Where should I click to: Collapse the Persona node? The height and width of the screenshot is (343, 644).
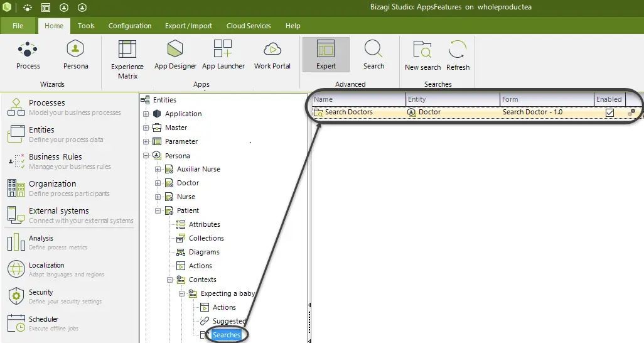coord(146,156)
